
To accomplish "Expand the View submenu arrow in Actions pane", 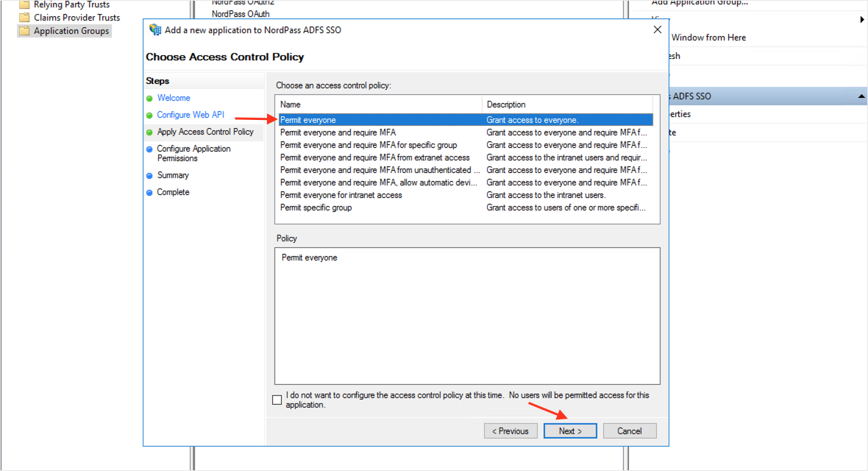I will pyautogui.click(x=862, y=19).
